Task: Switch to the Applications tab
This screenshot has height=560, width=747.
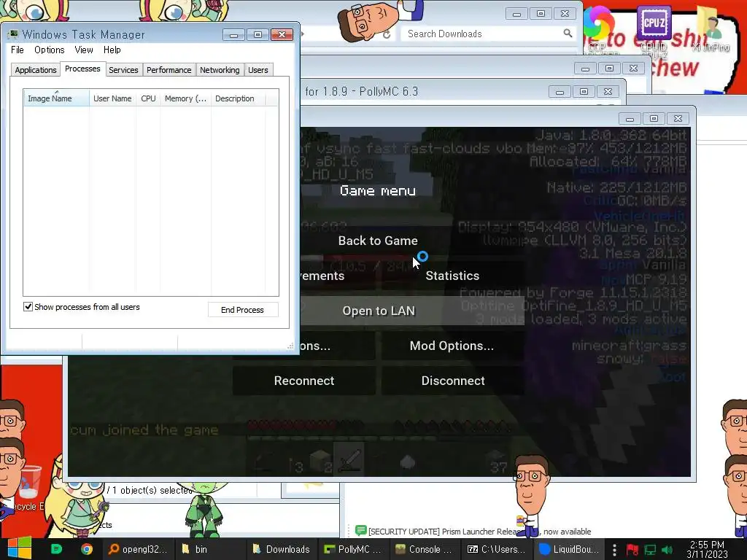Action: (x=35, y=70)
